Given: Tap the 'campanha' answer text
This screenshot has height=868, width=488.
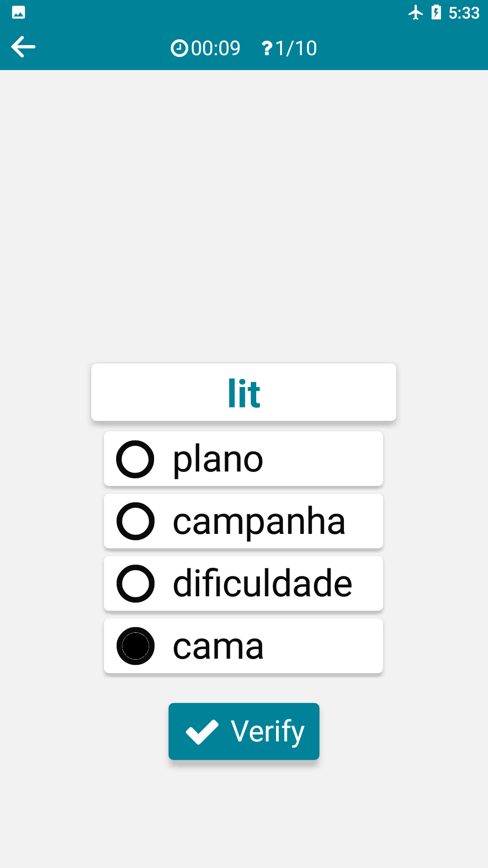Looking at the screenshot, I should coord(259,521).
